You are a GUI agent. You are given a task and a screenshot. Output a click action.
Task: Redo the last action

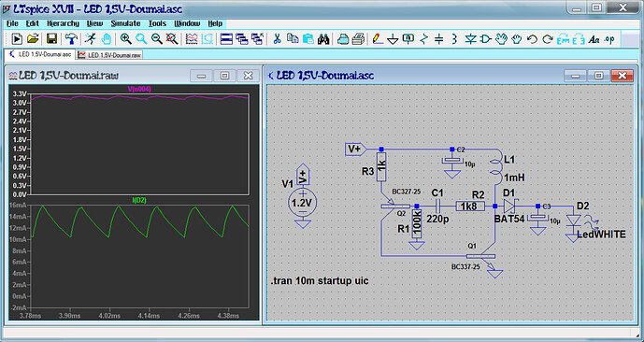(x=547, y=39)
